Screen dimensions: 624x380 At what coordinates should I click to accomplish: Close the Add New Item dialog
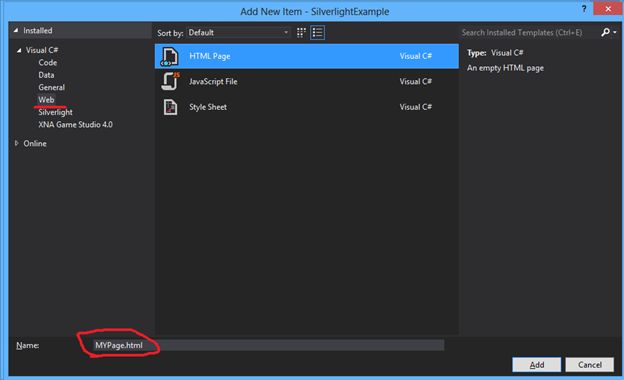[x=608, y=9]
